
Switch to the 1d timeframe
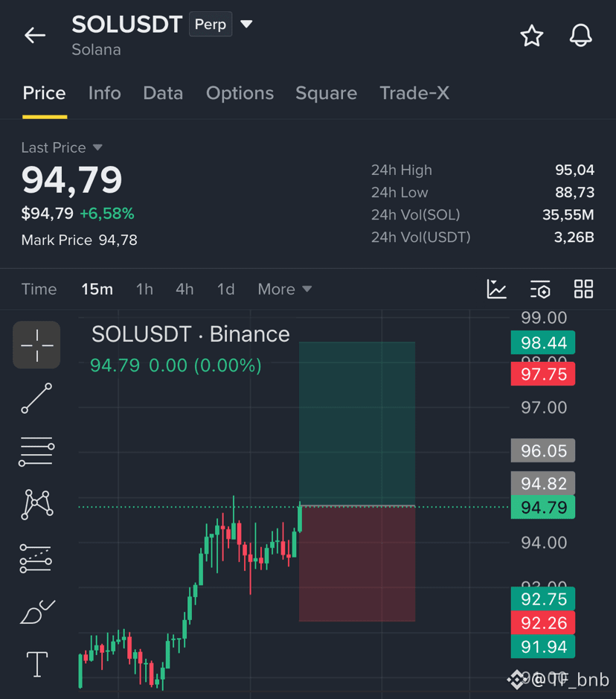click(225, 290)
